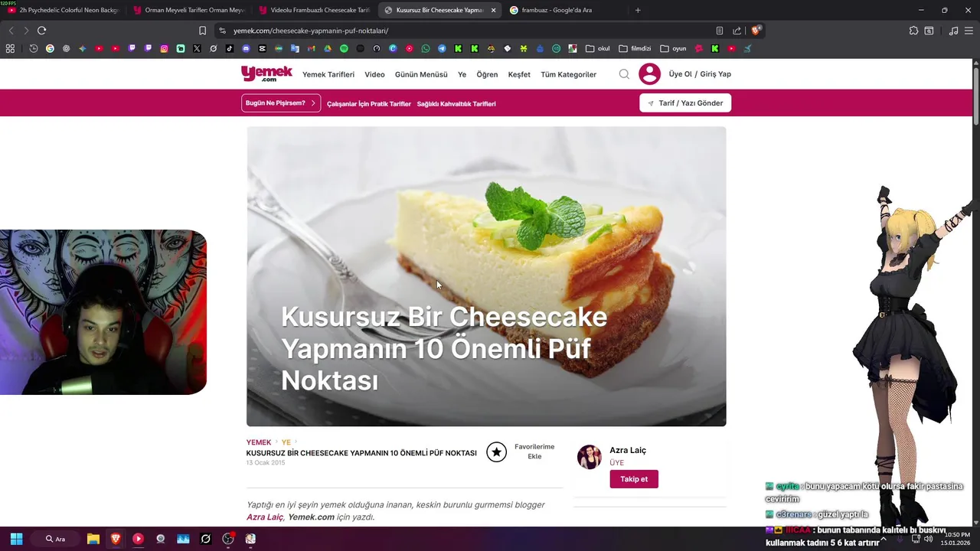Click the site search magnifier icon
This screenshot has width=980, height=551.
pos(624,74)
